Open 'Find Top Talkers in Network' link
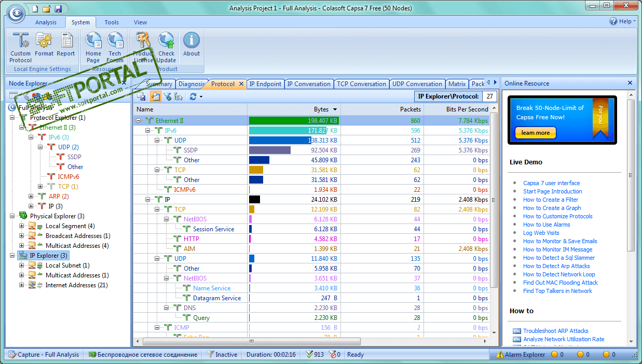642x364 pixels. click(557, 291)
